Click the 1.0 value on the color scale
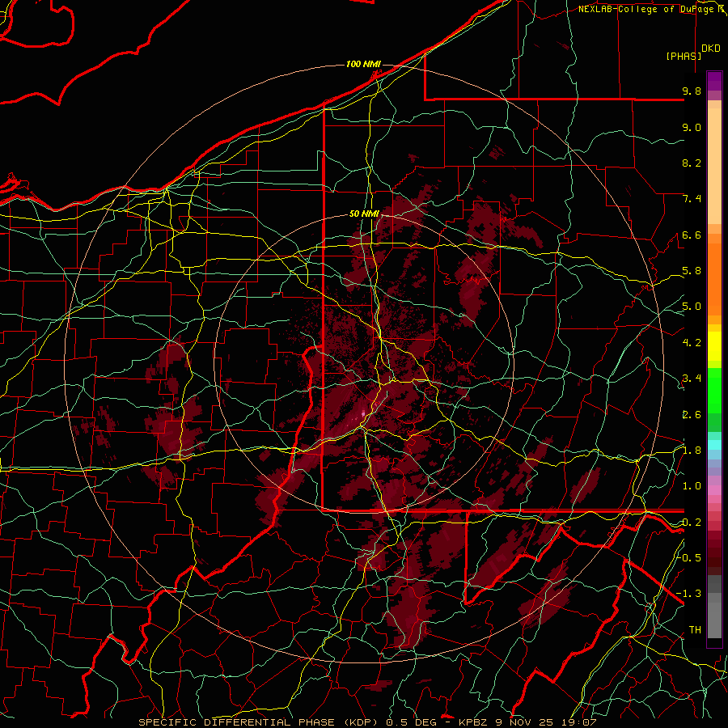Viewport: 728px width, 728px height. click(x=692, y=486)
